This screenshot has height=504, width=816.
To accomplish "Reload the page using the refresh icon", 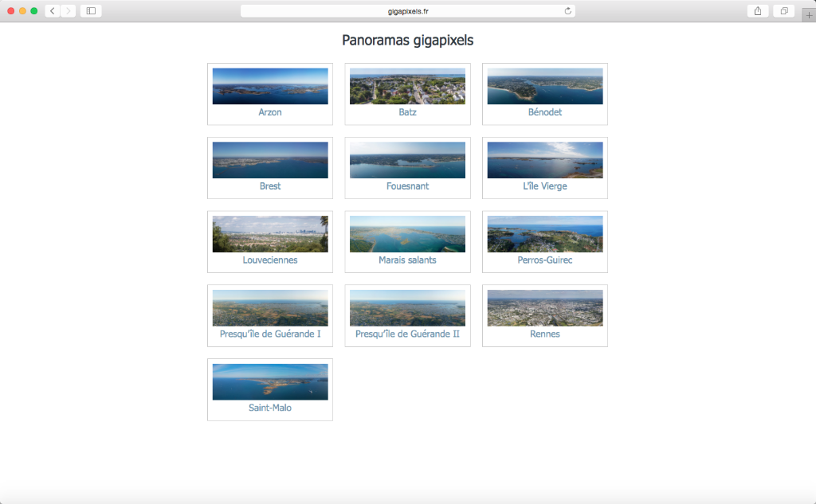I will coord(567,11).
